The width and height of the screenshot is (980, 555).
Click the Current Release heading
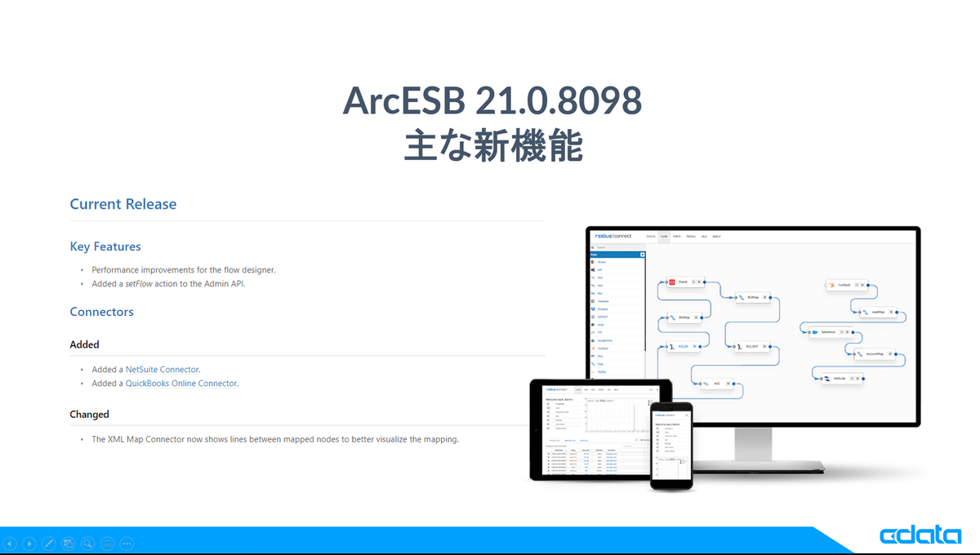pos(123,204)
